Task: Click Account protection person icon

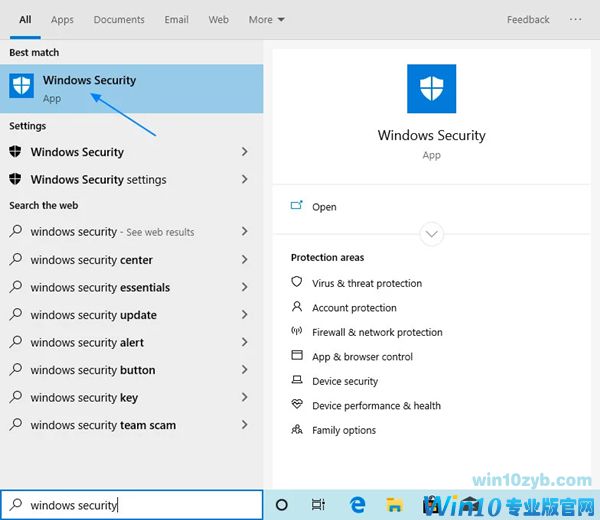Action: (297, 306)
